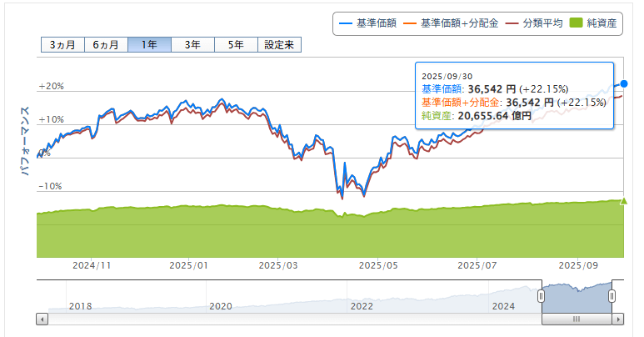Viewport: 644px width, 337px height.
Task: Click the navigator scroll right arrow
Action: click(x=617, y=319)
